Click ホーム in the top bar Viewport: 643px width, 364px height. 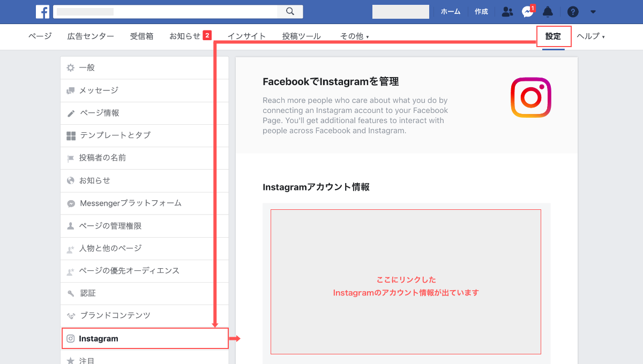point(451,11)
